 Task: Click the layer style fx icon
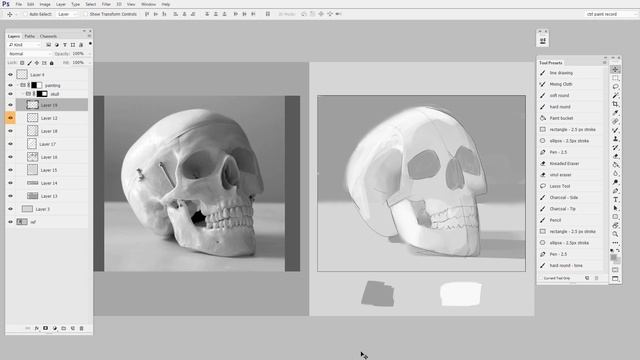(x=37, y=328)
